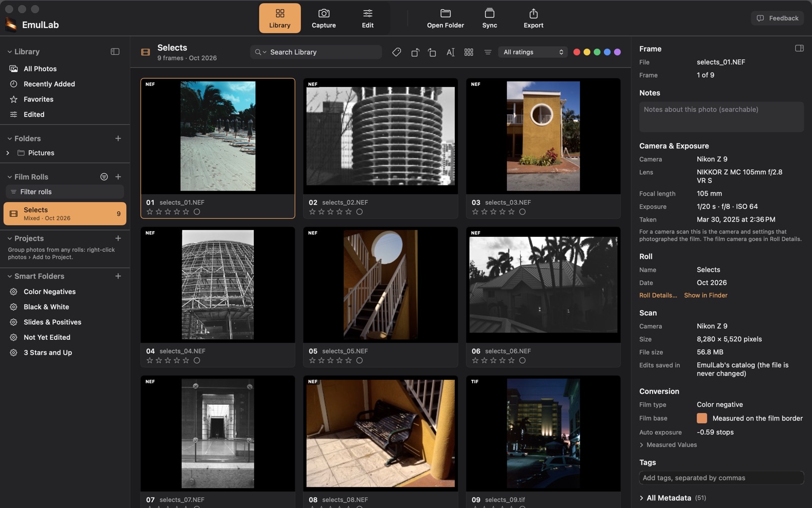Click the tag icon in toolbar
Viewport: 812px width, 508px height.
tap(397, 52)
